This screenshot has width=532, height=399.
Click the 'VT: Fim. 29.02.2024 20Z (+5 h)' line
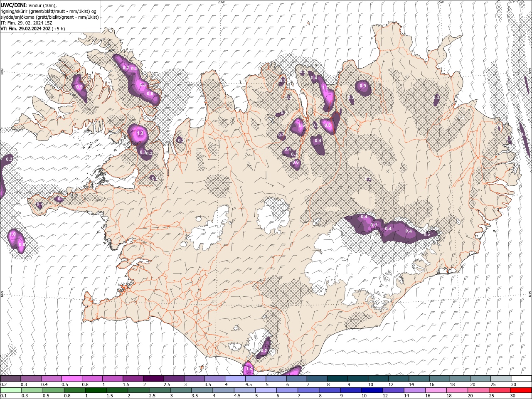(33, 29)
